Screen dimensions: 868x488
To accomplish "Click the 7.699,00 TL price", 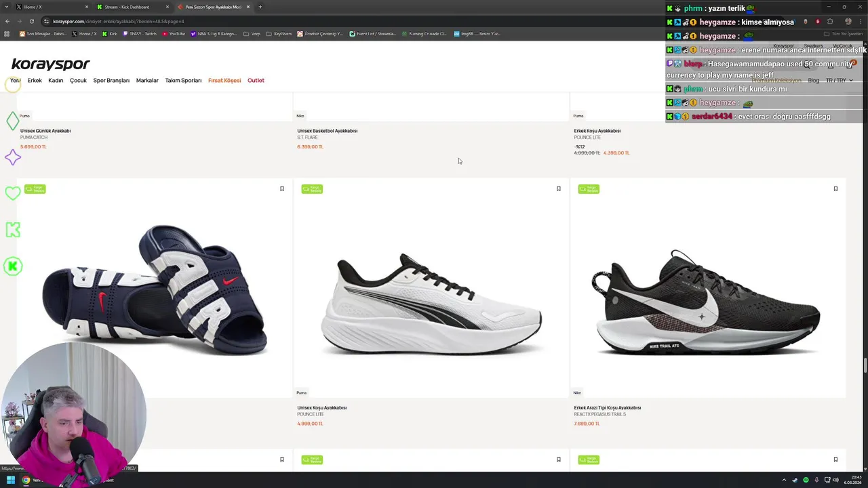I will 587,424.
